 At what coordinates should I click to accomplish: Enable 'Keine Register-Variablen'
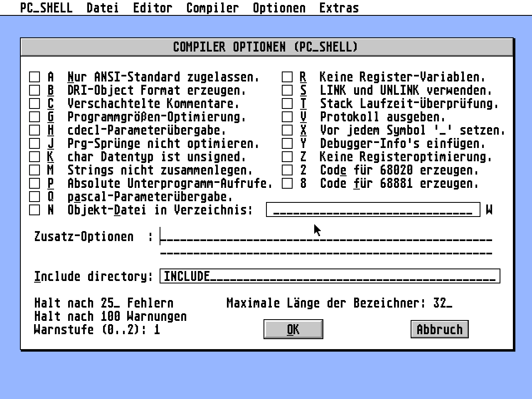[287, 76]
